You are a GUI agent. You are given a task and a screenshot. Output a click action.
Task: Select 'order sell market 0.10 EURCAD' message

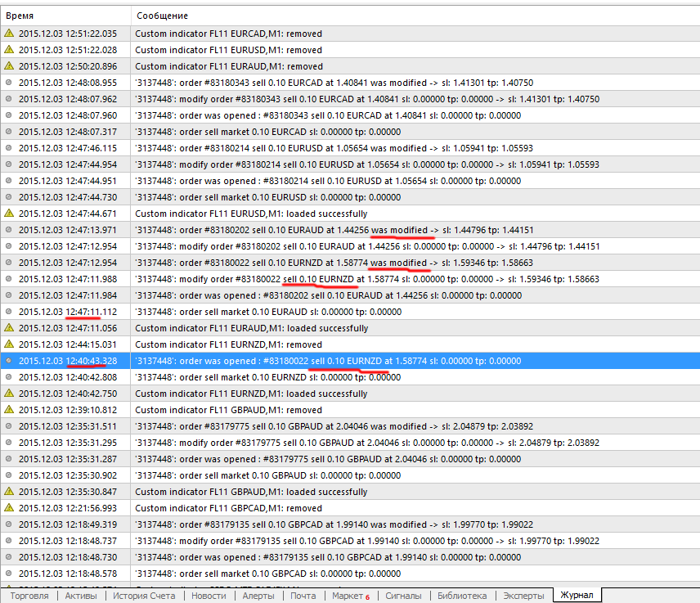[268, 132]
